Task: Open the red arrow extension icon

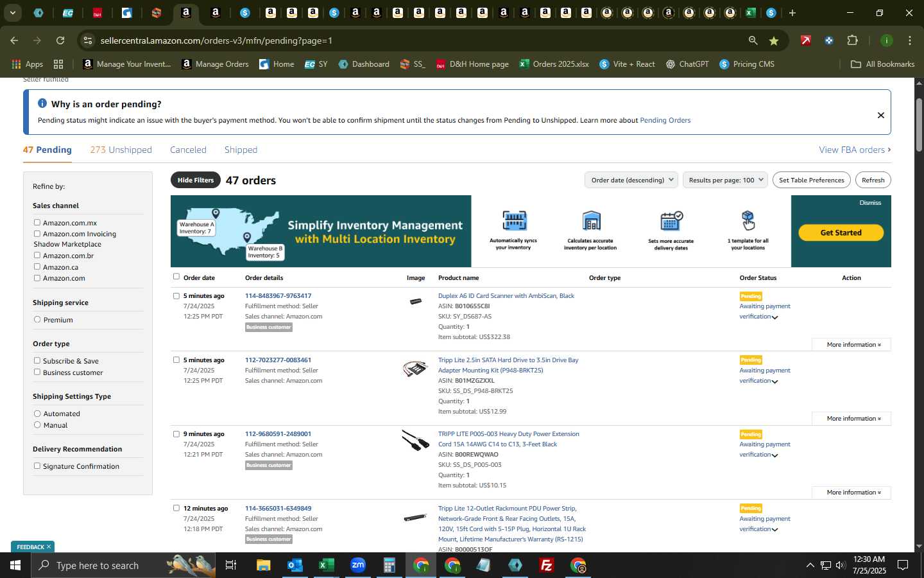Action: (806, 40)
